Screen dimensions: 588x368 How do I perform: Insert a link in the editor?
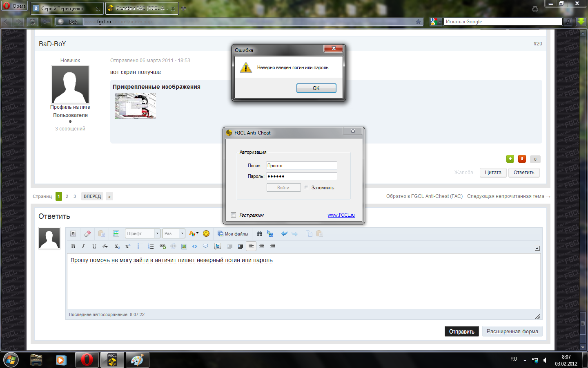tap(163, 246)
